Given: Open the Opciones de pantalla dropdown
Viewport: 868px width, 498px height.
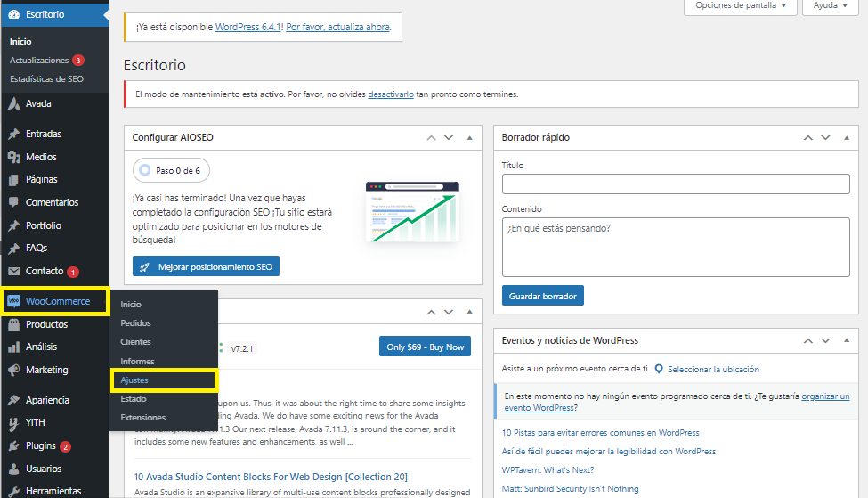Looking at the screenshot, I should coord(741,6).
